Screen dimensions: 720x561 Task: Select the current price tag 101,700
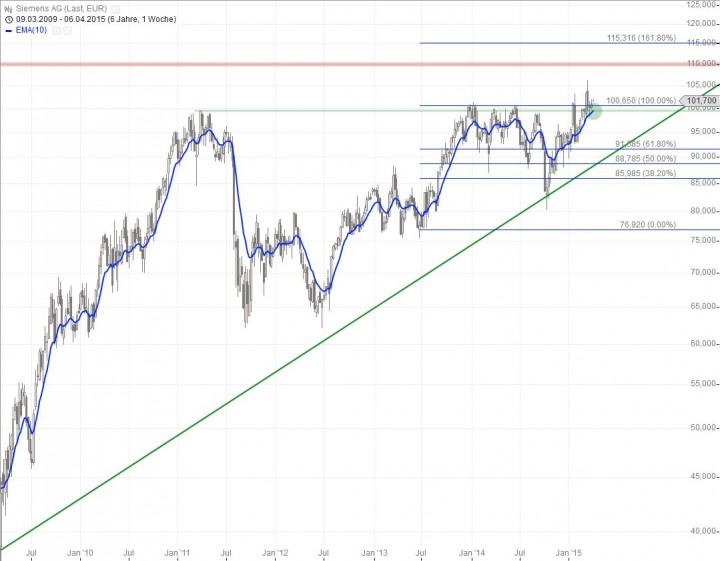pyautogui.click(x=698, y=101)
